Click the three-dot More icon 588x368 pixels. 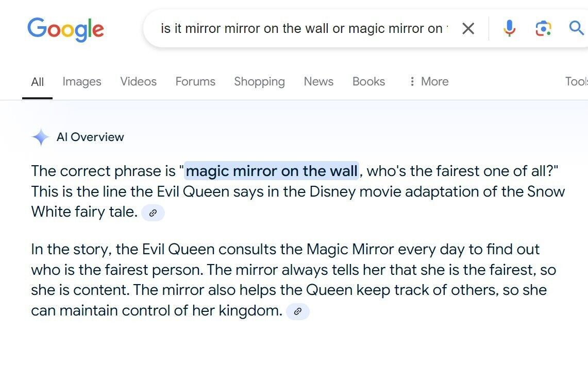pyautogui.click(x=412, y=81)
